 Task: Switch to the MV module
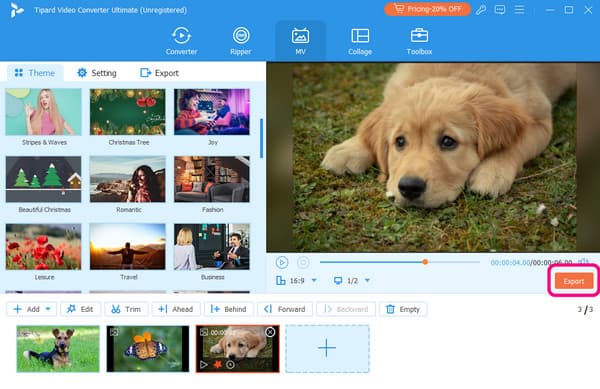pyautogui.click(x=300, y=41)
